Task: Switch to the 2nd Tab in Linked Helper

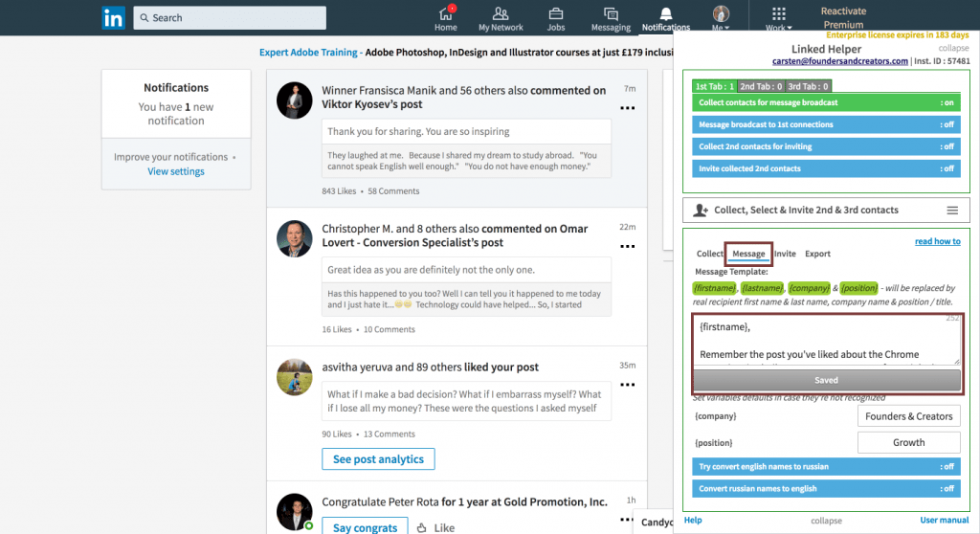Action: [761, 86]
